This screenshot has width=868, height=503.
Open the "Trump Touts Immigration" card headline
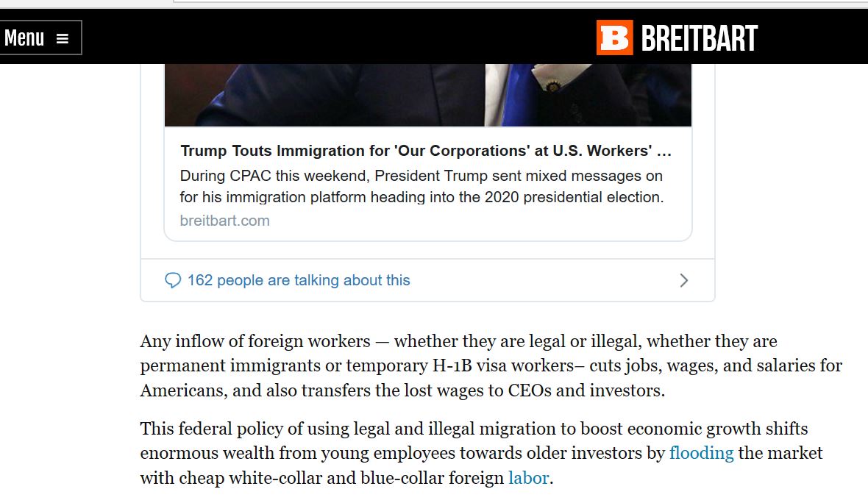tap(425, 151)
